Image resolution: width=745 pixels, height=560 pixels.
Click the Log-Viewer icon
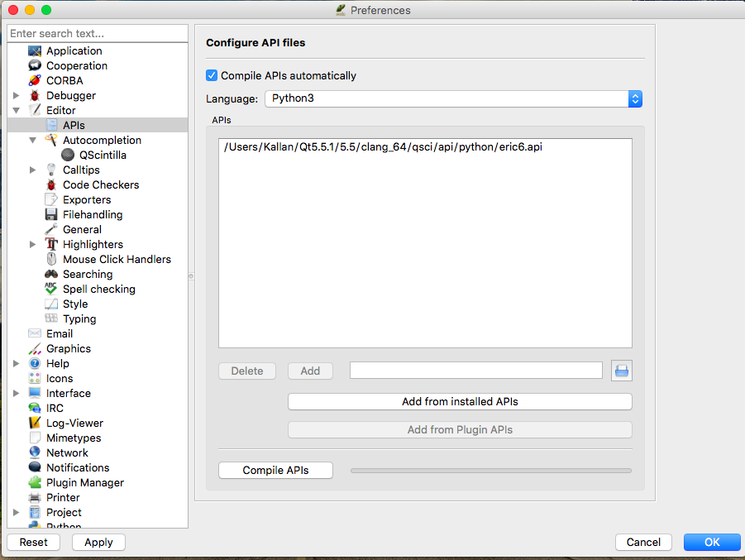tap(35, 424)
